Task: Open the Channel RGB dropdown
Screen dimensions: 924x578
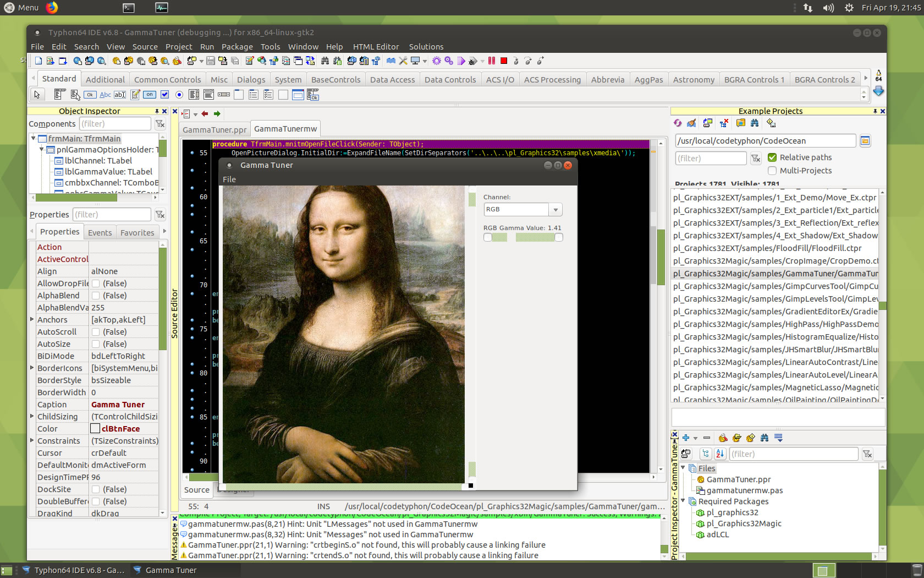Action: tap(555, 210)
